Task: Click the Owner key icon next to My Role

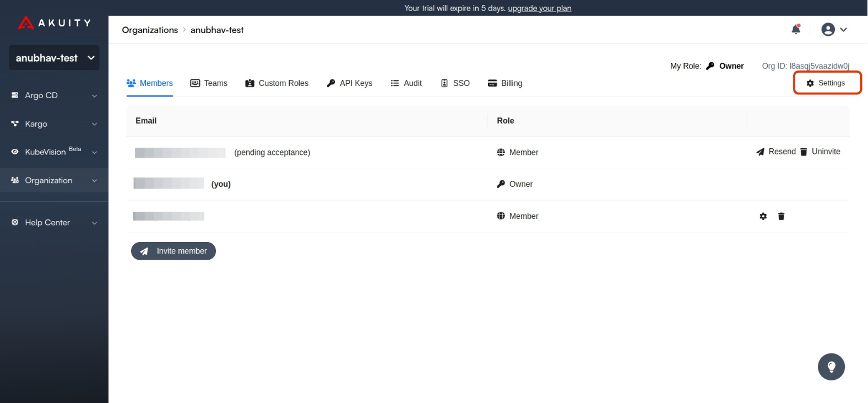Action: 710,66
